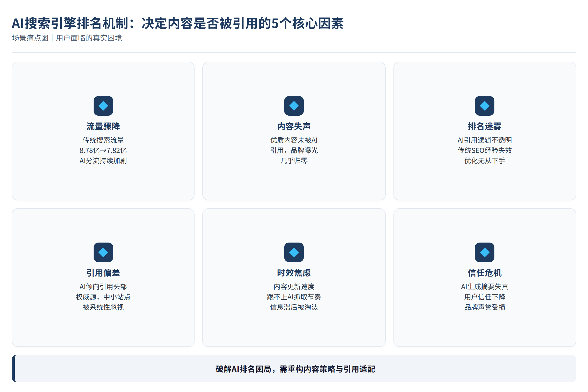The width and height of the screenshot is (588, 392).
Task: Click the diamond icon above 时效焦虑
Action: click(294, 252)
